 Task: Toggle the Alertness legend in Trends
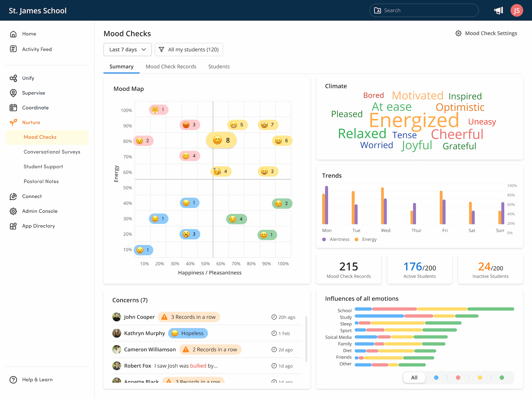[336, 239]
